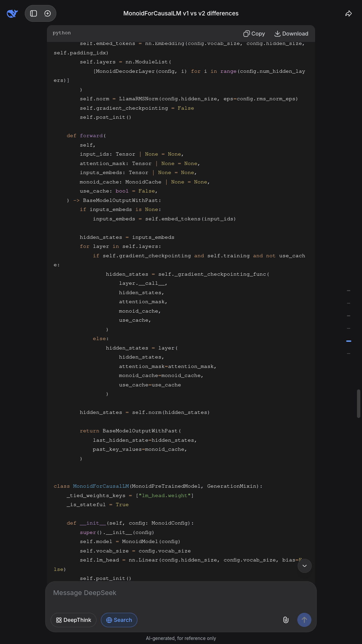This screenshot has height=644, width=362.
Task: Select the marker just above the blue one
Action: [349, 328]
